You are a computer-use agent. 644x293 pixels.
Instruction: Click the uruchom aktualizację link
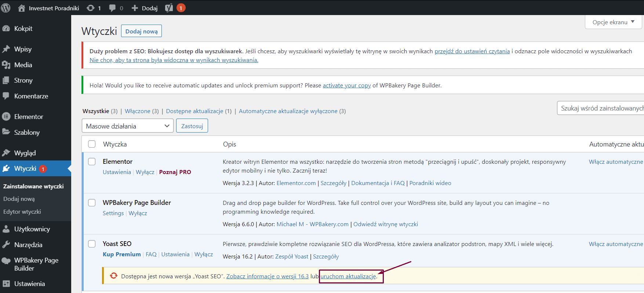point(348,276)
